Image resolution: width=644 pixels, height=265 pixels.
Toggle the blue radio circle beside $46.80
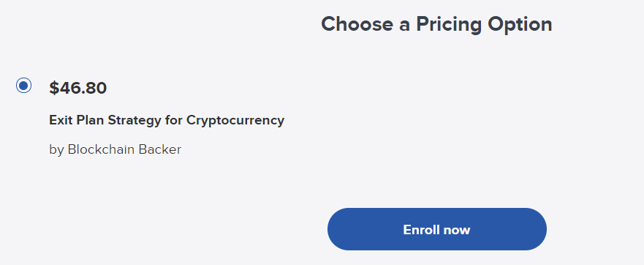pyautogui.click(x=24, y=85)
